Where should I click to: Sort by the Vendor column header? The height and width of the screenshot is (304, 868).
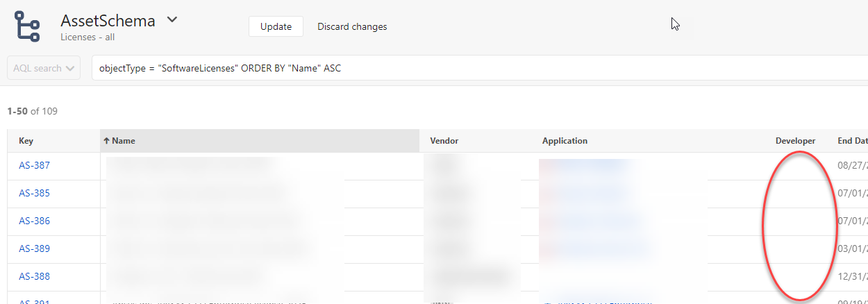[x=444, y=141]
